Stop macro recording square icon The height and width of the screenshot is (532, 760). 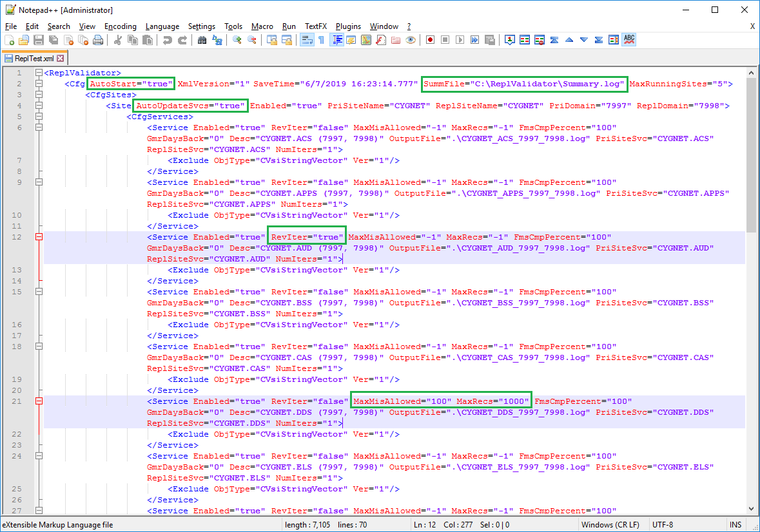(x=445, y=40)
